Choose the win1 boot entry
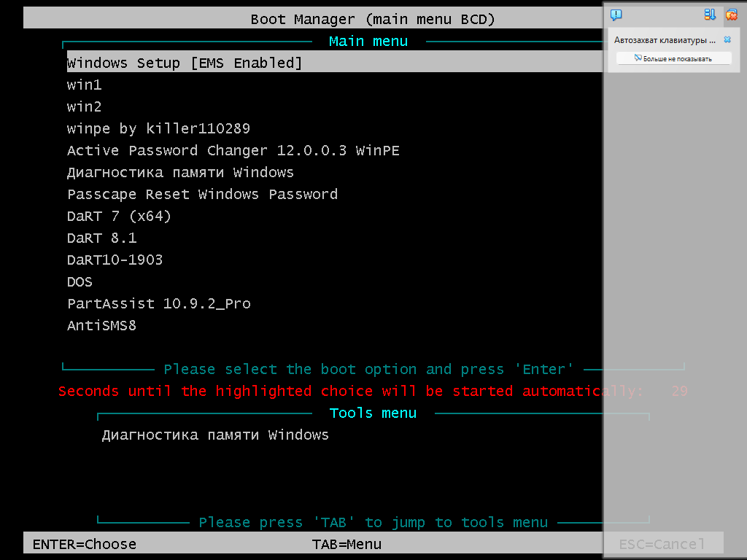Image resolution: width=747 pixels, height=560 pixels. pyautogui.click(x=85, y=85)
